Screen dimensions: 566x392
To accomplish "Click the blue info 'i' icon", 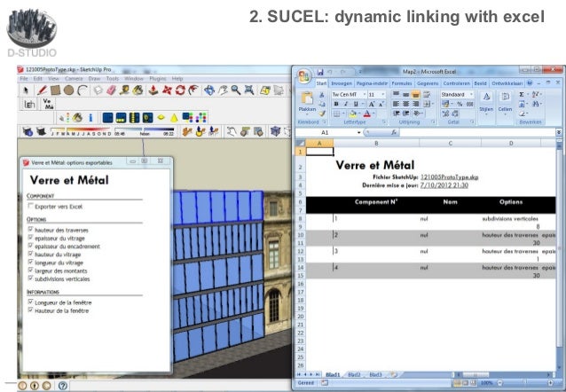I will 90,118.
